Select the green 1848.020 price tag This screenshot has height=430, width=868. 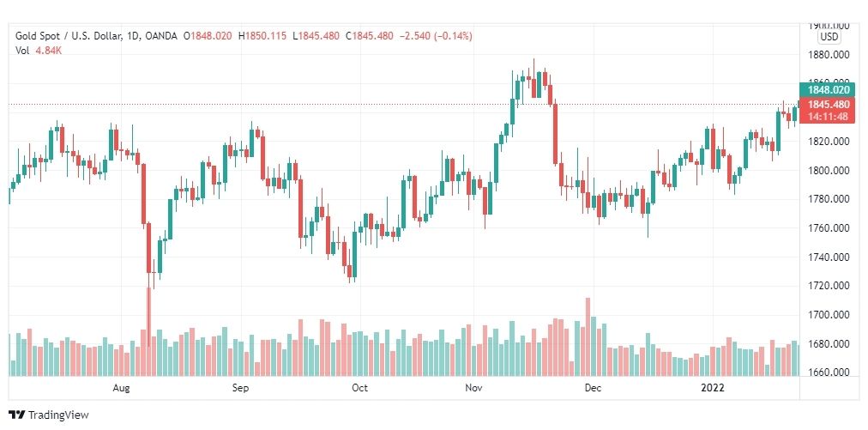[829, 90]
